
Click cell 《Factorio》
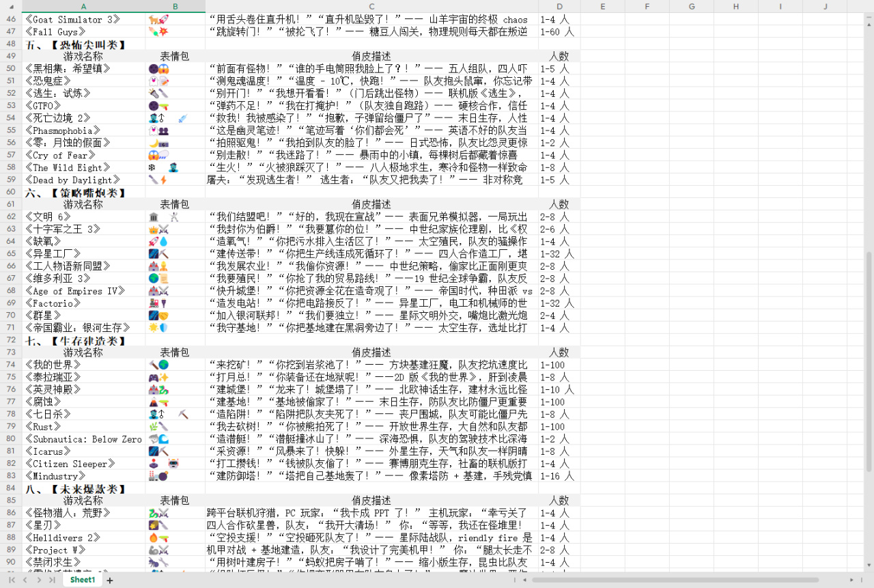tap(83, 303)
